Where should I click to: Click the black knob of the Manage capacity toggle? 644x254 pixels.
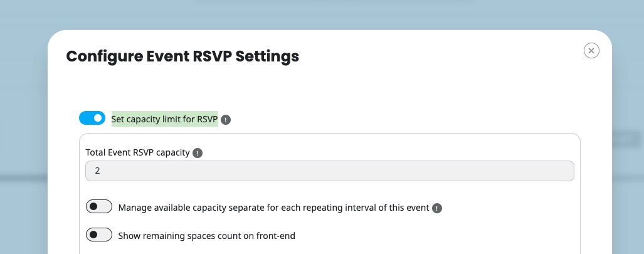pyautogui.click(x=93, y=206)
